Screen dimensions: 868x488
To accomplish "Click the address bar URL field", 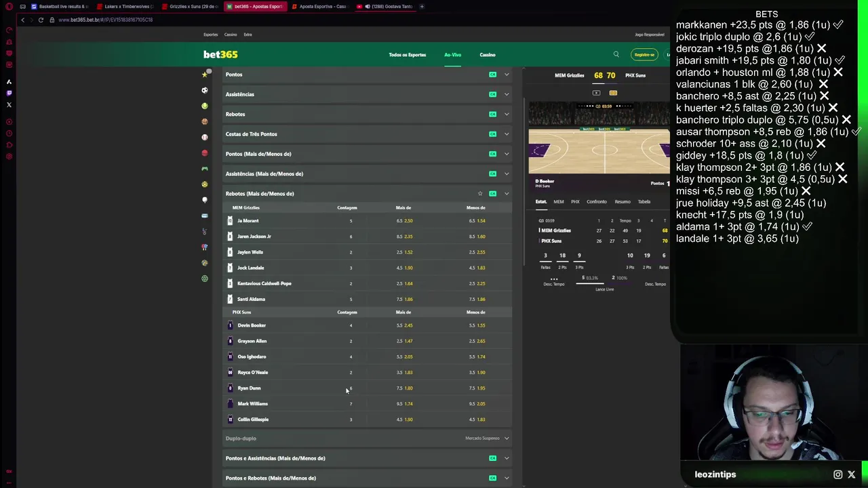I will (105, 20).
